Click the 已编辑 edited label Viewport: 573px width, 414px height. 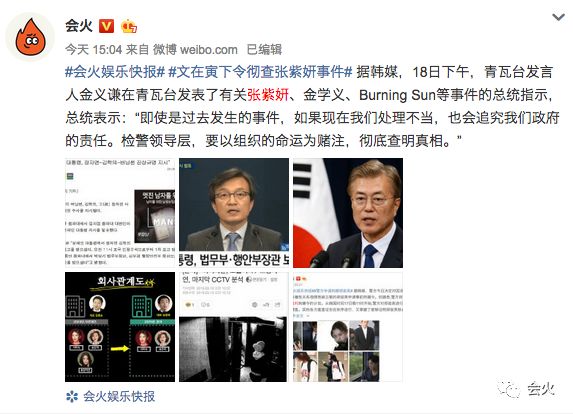[x=264, y=49]
